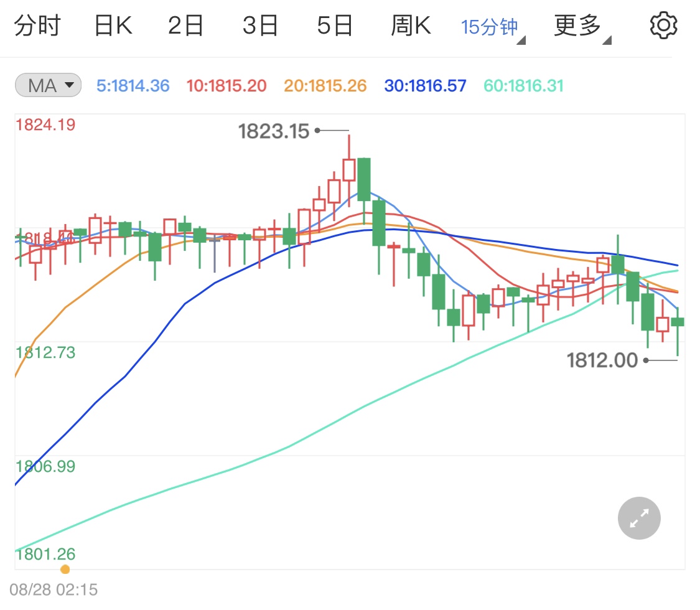Switch to the 分时 tab
Image resolution: width=700 pixels, height=610 pixels.
point(37,26)
